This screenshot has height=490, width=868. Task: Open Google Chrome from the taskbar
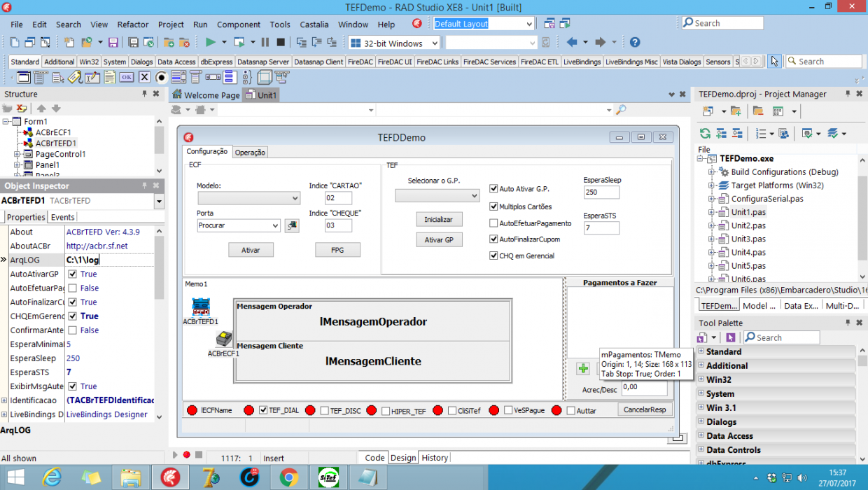pos(288,477)
